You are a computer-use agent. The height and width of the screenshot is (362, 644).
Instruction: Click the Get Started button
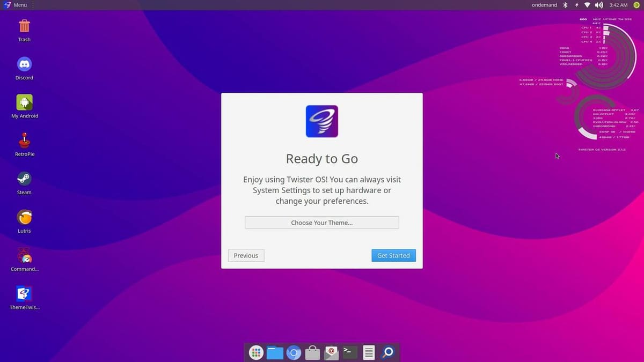pos(393,255)
